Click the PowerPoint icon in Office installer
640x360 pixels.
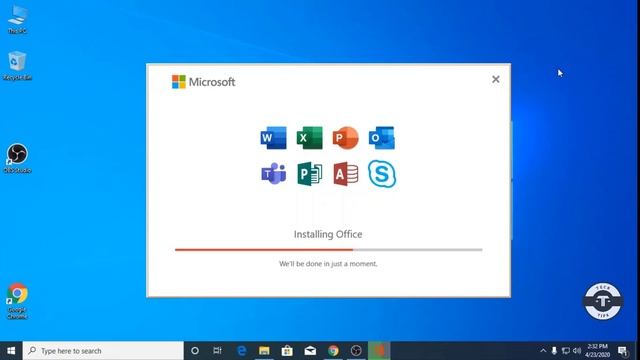coord(345,138)
